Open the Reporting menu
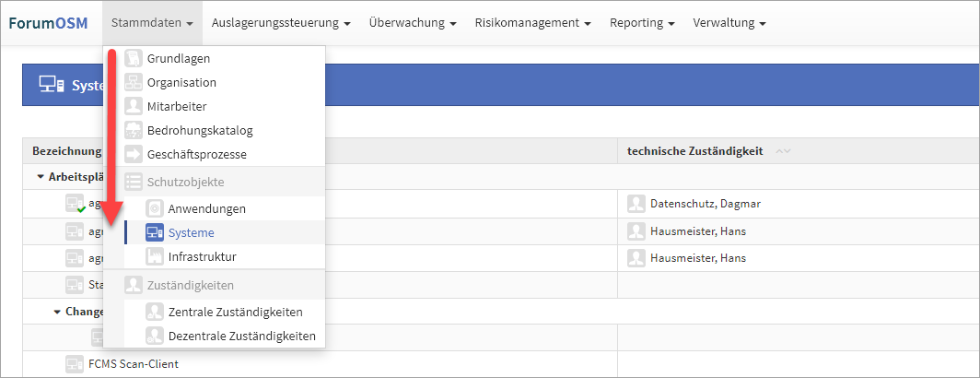980x378 pixels. point(642,22)
